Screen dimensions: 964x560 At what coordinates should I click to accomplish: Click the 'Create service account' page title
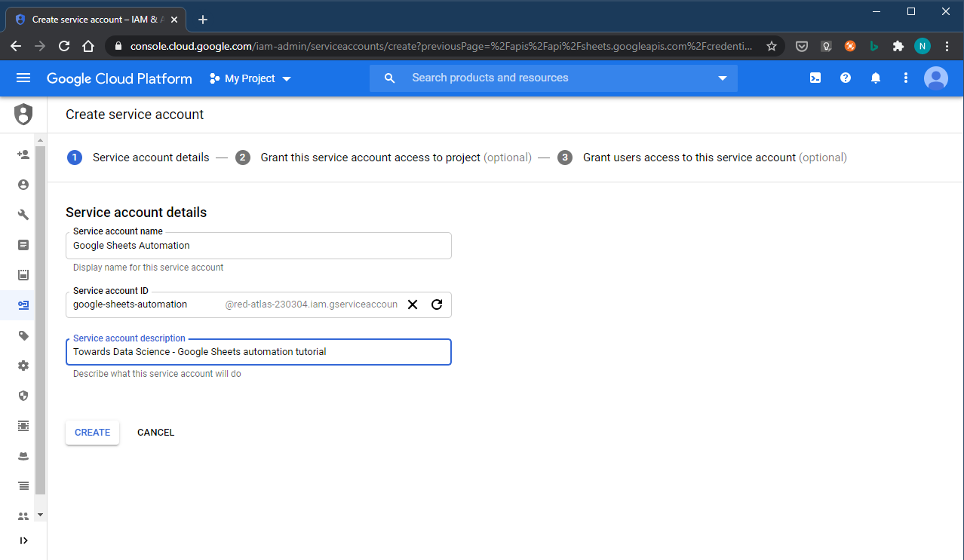[x=135, y=115]
